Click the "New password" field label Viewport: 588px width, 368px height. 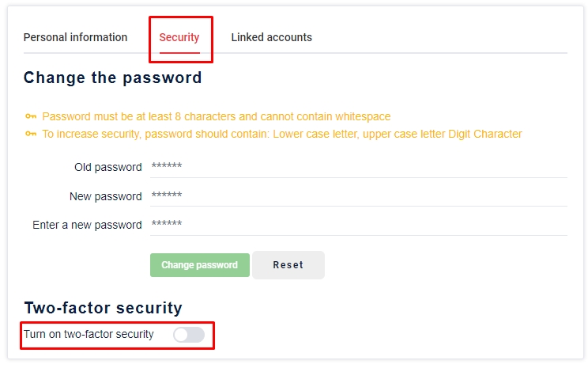click(x=106, y=196)
